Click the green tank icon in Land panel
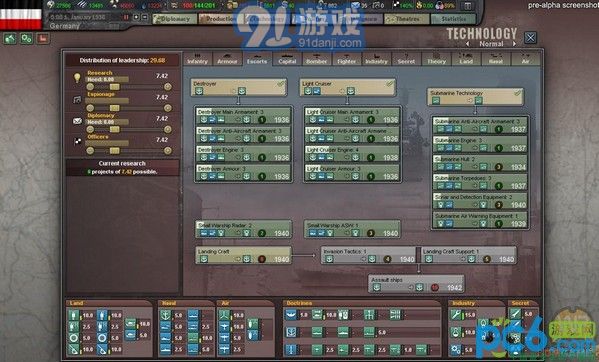This screenshot has height=362, width=599. point(131,324)
